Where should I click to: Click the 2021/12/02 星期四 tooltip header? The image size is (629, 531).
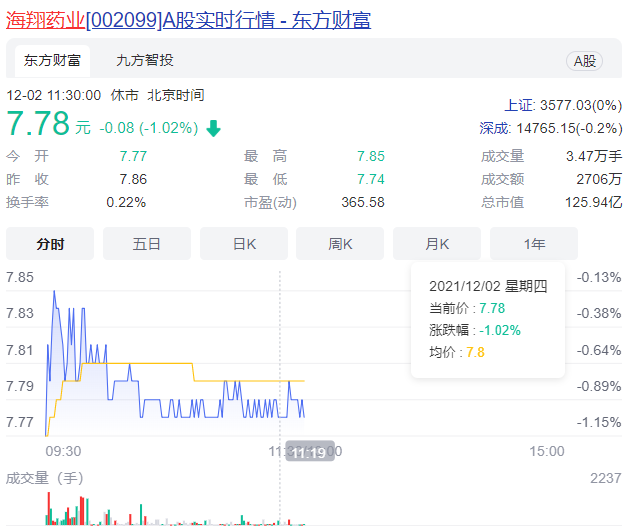[488, 286]
